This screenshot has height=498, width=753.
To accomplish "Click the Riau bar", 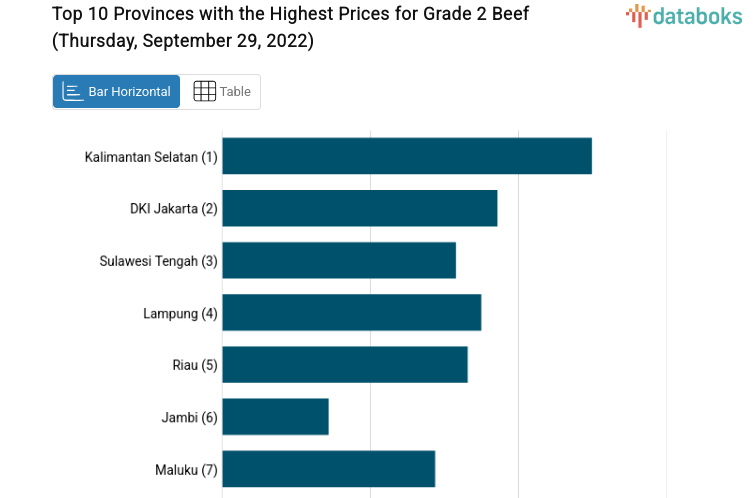I will [344, 364].
